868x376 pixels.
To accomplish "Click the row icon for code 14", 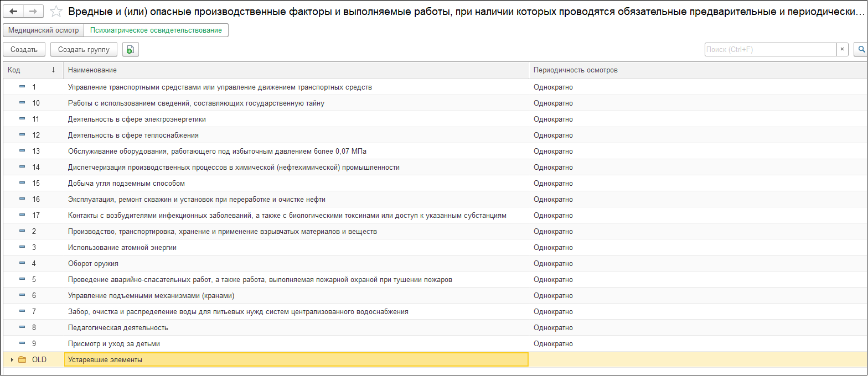I will 22,167.
